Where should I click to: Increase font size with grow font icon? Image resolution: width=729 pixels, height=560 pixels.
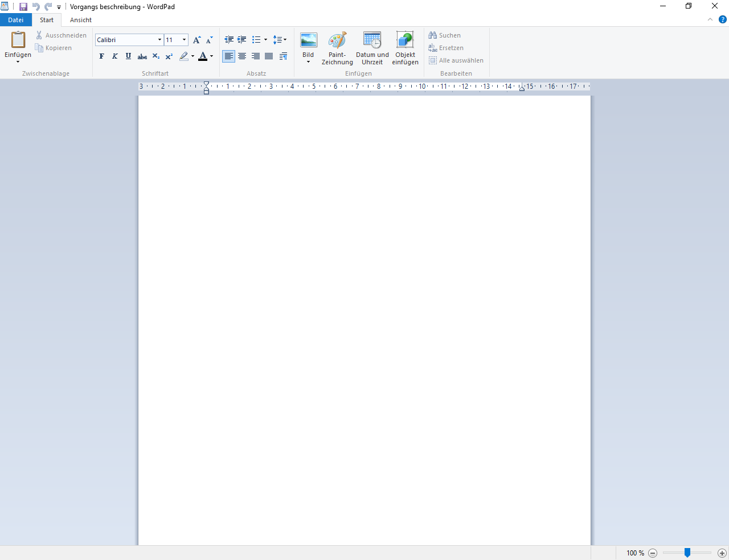(196, 40)
